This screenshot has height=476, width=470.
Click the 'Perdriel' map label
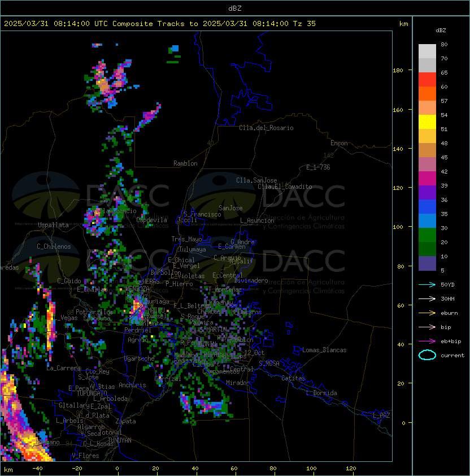138,330
